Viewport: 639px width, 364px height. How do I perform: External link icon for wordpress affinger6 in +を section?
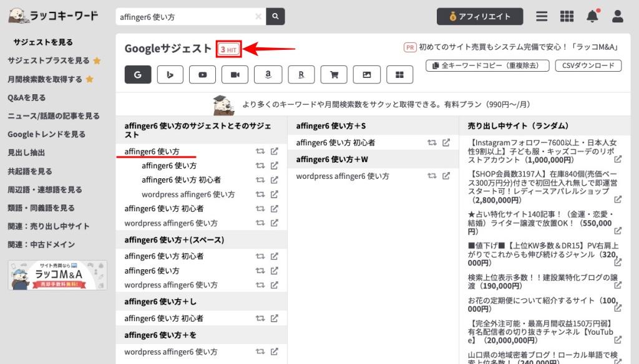[275, 352]
